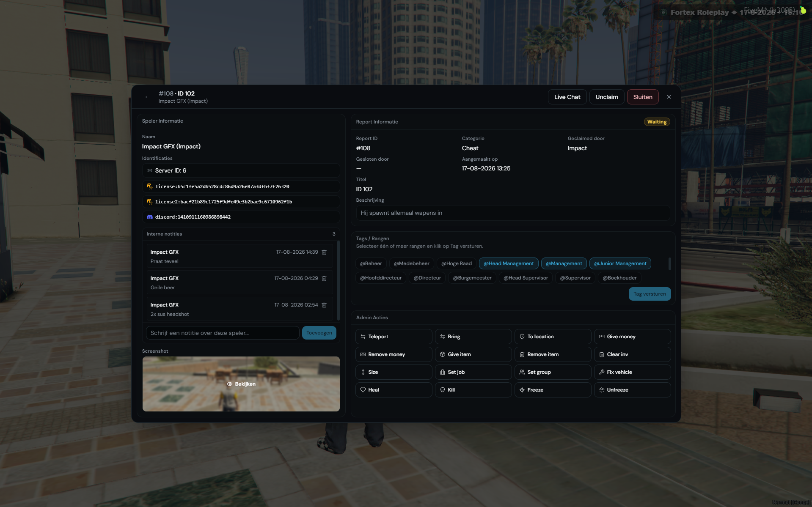Screen dimensions: 812x507
Task: Click Give money action
Action: 632,337
